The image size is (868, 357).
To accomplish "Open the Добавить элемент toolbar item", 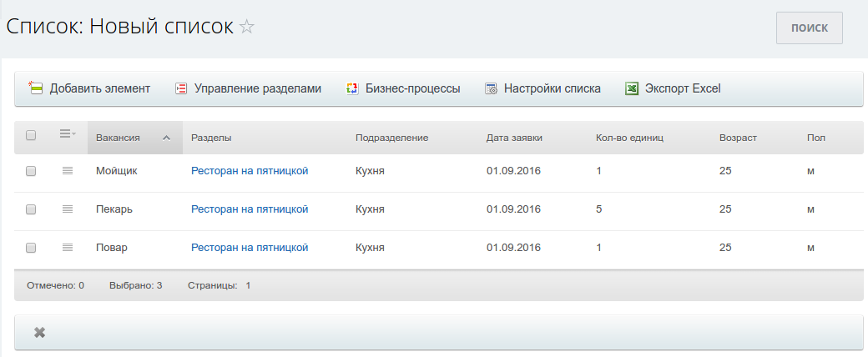I will pos(89,88).
